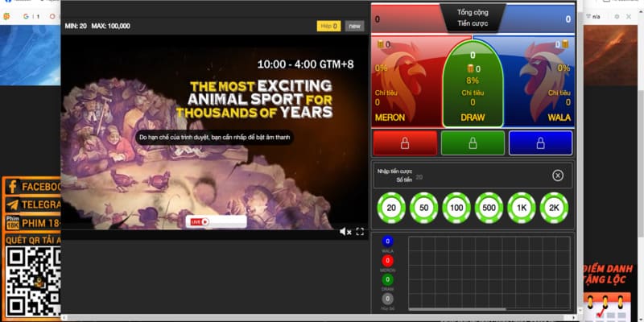Click the Facebook logo icon in sidebar
The height and width of the screenshot is (322, 644).
12,187
